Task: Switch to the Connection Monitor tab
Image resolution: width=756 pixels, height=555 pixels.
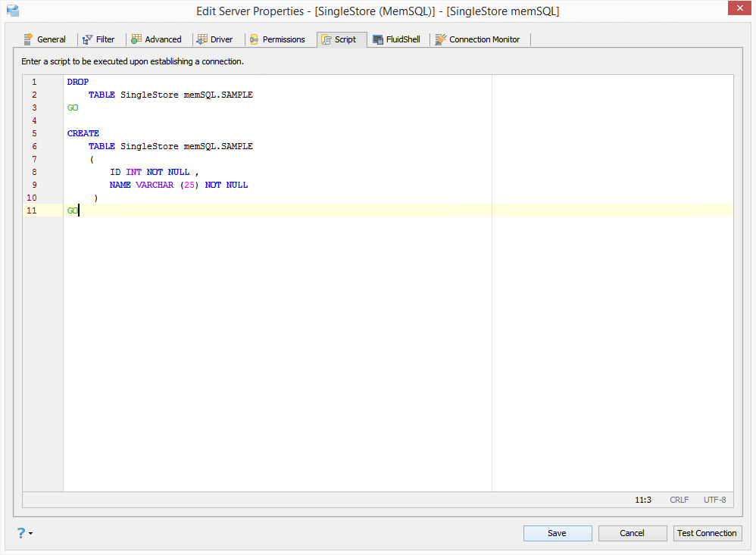Action: (x=478, y=39)
